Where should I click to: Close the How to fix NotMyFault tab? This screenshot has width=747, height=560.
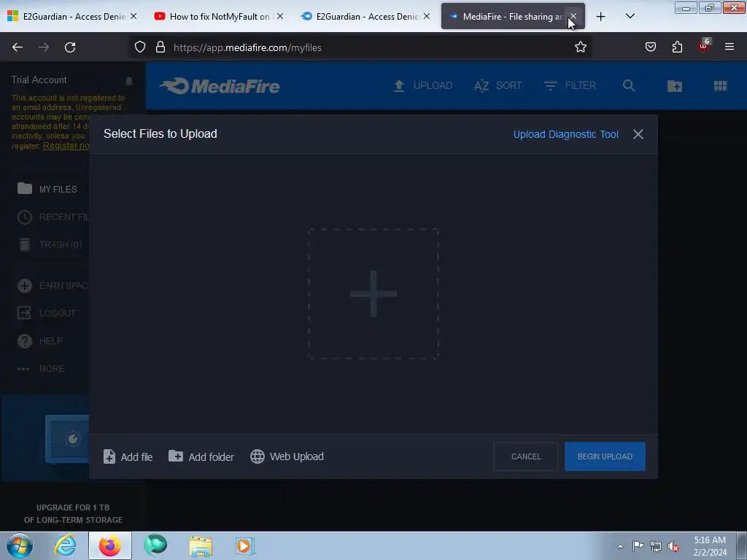point(280,16)
